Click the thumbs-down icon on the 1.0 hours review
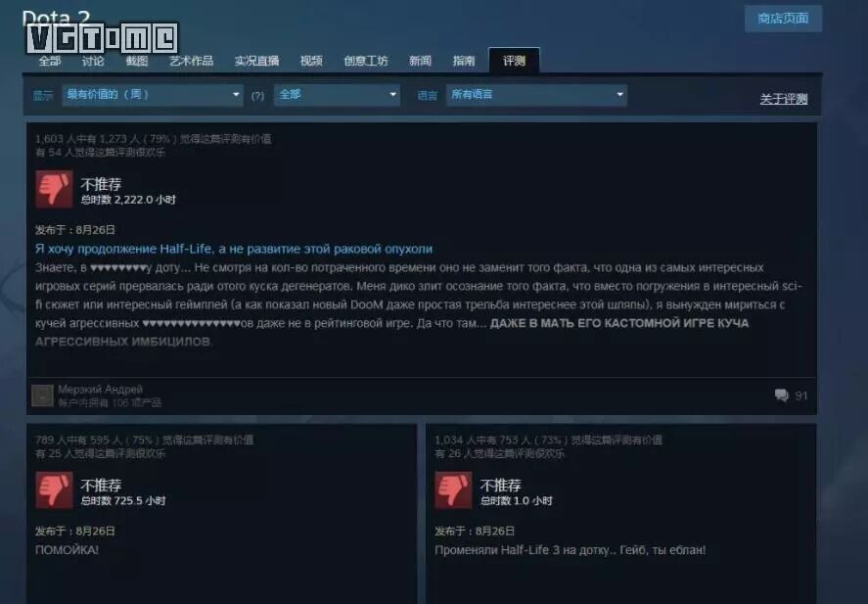 [x=453, y=489]
